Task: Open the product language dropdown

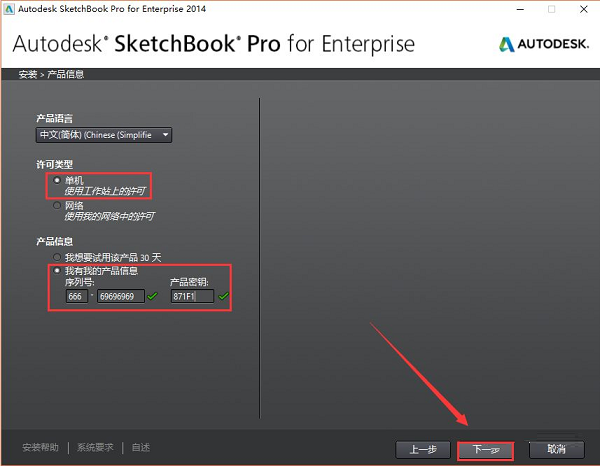Action: 104,135
